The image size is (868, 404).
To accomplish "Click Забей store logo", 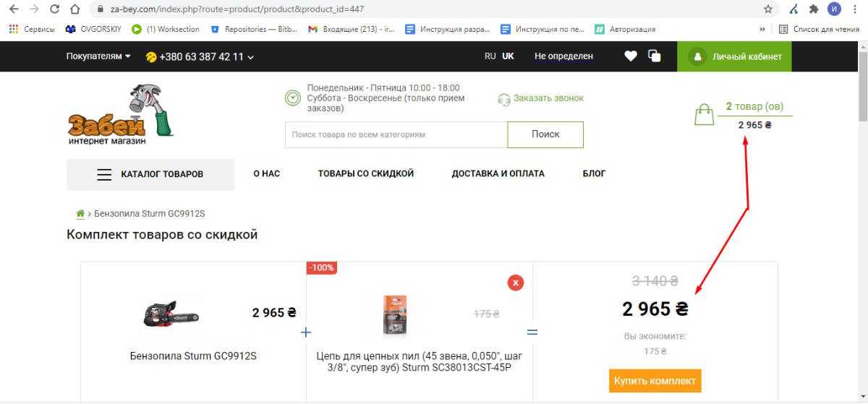I will pyautogui.click(x=120, y=115).
